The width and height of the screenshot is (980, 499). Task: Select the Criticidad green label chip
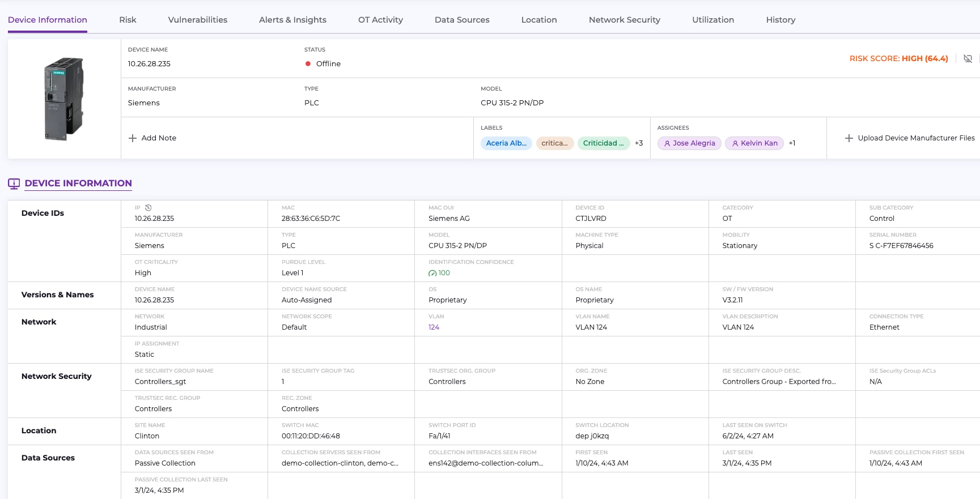pyautogui.click(x=603, y=143)
